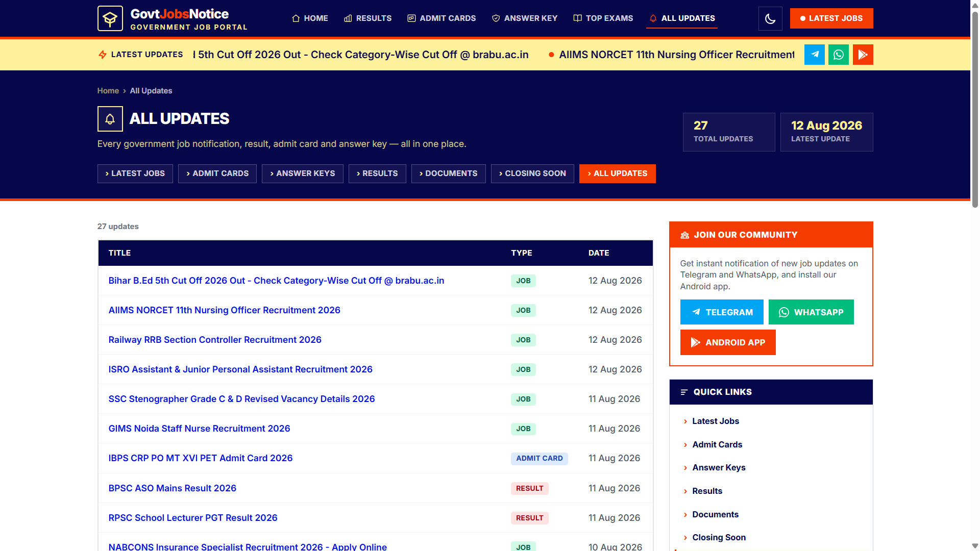Click the '27 updates' count text
The height and width of the screenshot is (551, 980).
(118, 227)
